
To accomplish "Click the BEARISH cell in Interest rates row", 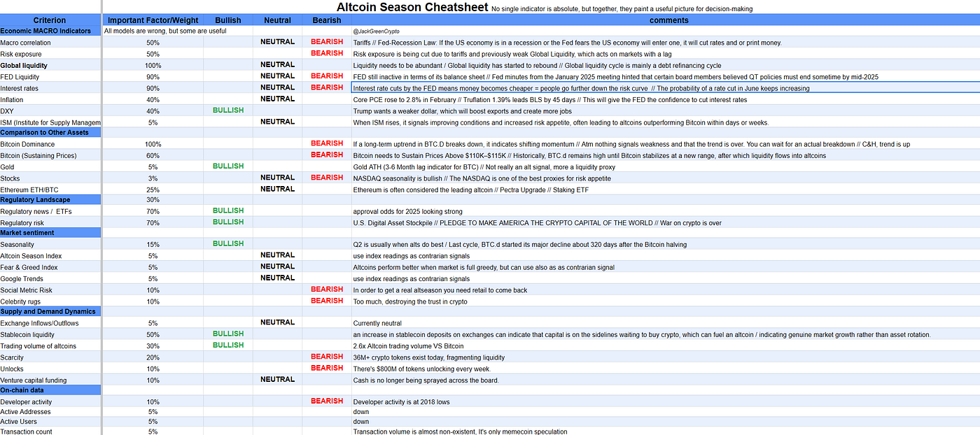I will tap(327, 87).
